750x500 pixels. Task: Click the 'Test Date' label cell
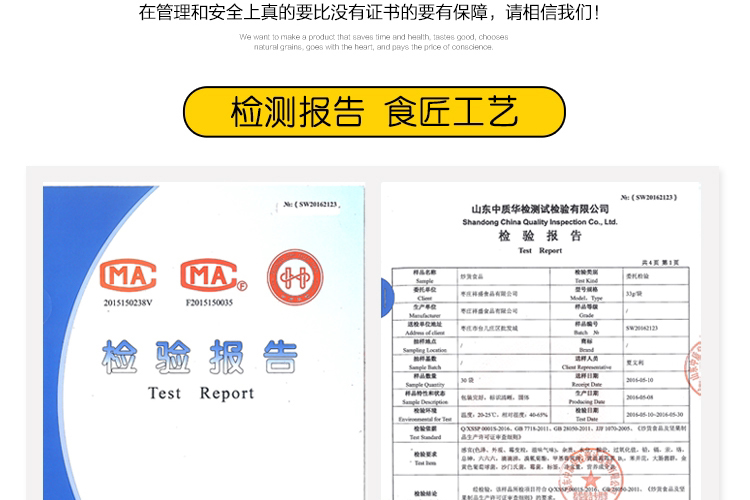click(x=586, y=415)
